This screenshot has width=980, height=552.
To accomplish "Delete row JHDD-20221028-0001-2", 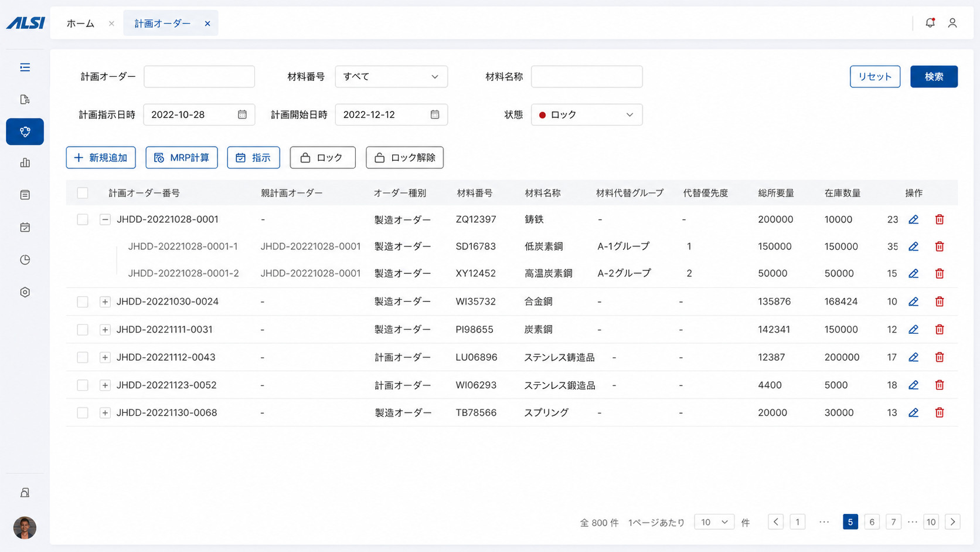I will click(940, 273).
